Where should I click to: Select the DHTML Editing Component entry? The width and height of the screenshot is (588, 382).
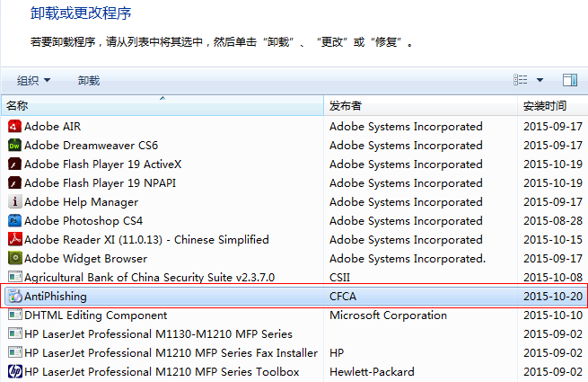294,315
